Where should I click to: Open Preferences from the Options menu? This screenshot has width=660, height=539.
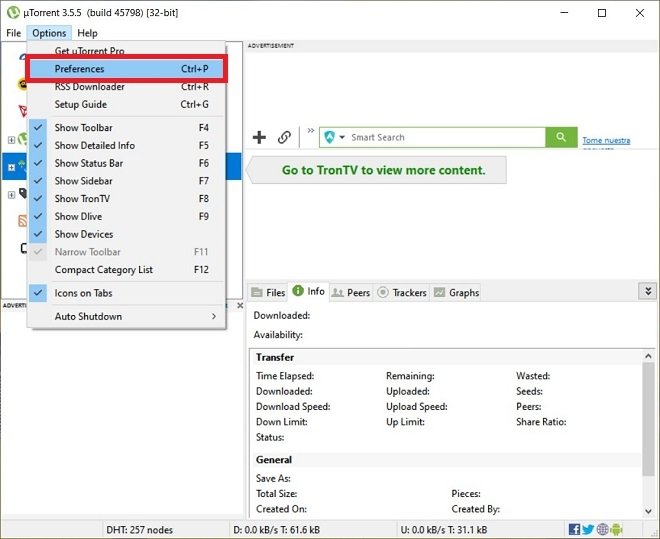[x=126, y=69]
